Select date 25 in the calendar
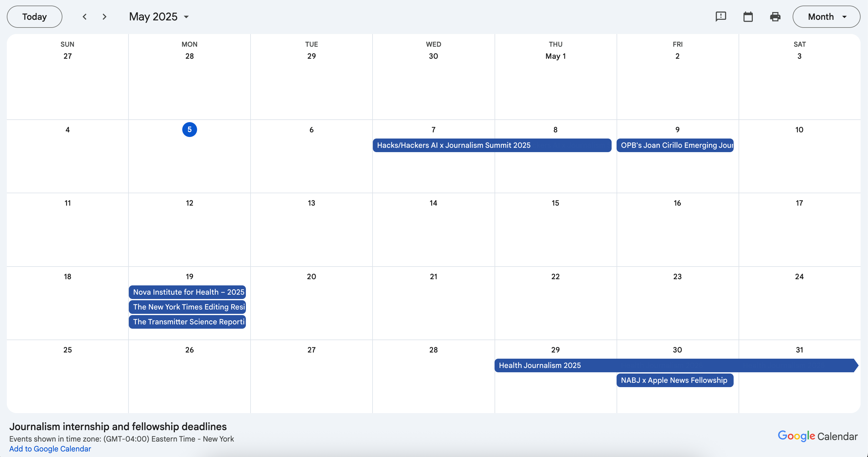868x457 pixels. tap(67, 350)
